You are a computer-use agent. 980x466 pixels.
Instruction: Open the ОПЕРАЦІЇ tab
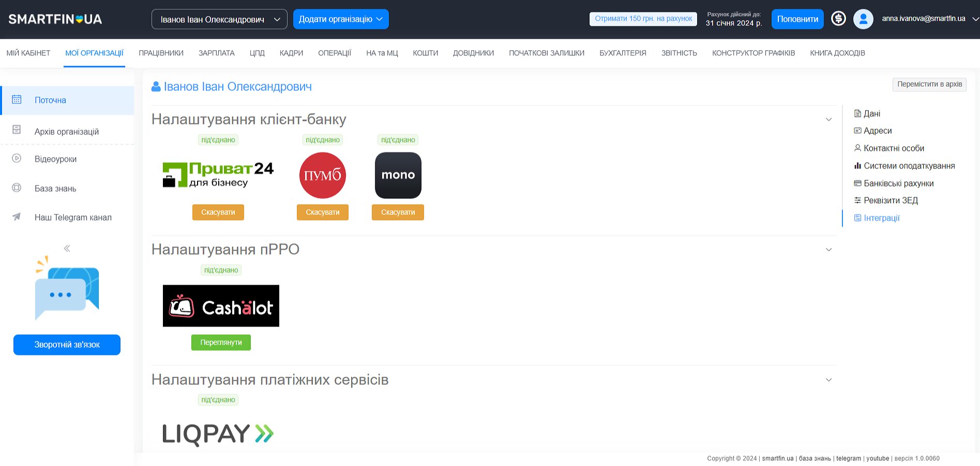click(335, 53)
